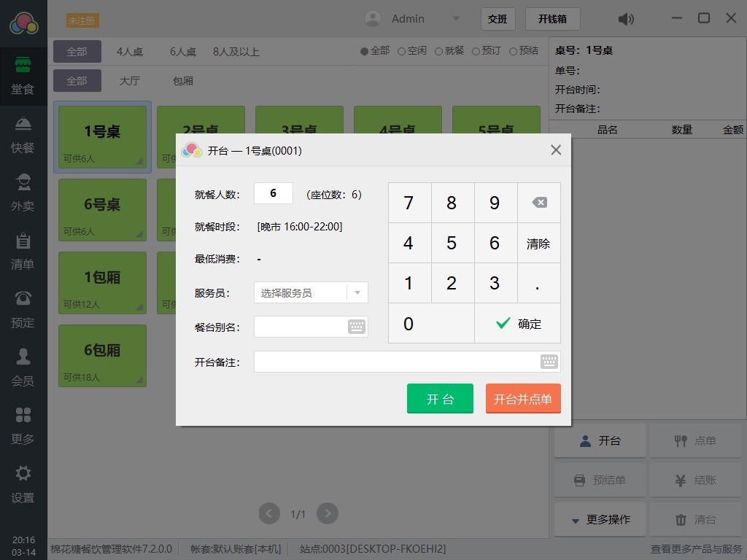
Task: Click the orange 开台并点单 button
Action: pos(523,399)
